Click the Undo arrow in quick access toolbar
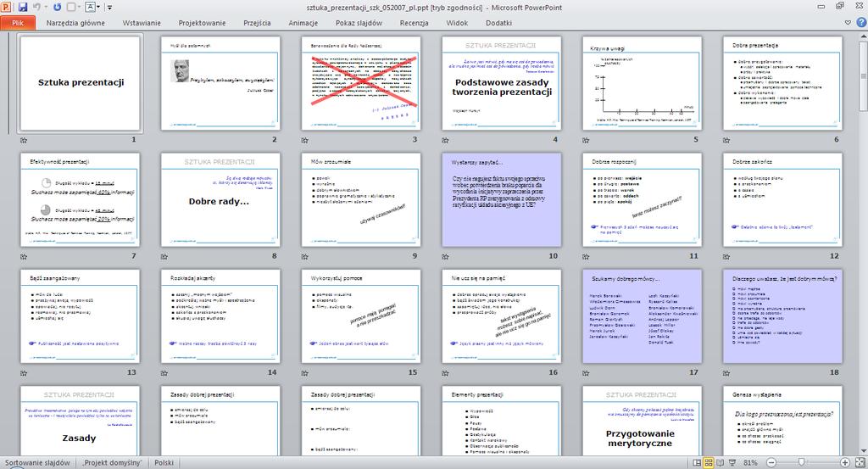 point(37,7)
